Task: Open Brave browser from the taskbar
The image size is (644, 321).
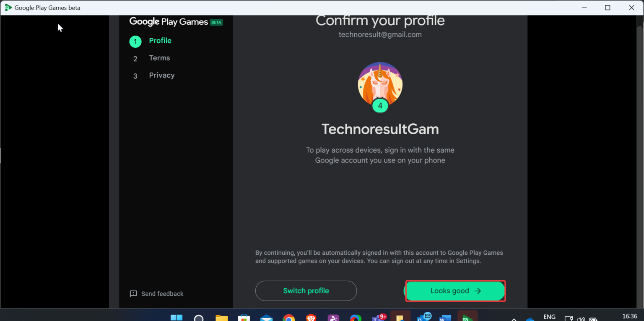Action: 312,317
